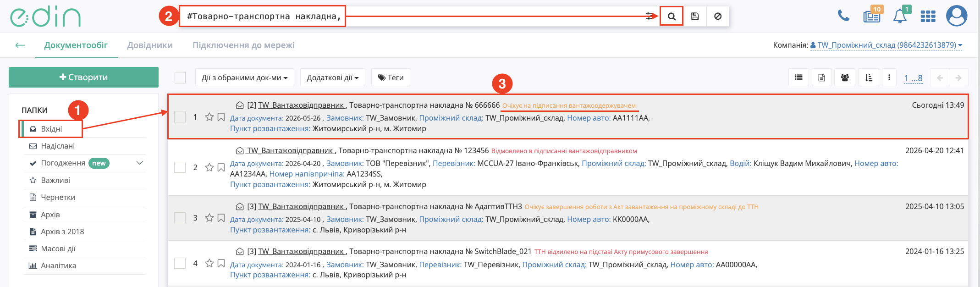
Task: Open the company selector dropdown
Action: tap(886, 45)
